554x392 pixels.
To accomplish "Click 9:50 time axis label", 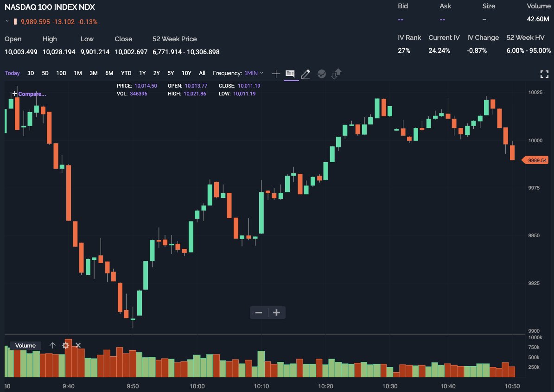I will 133,386.
